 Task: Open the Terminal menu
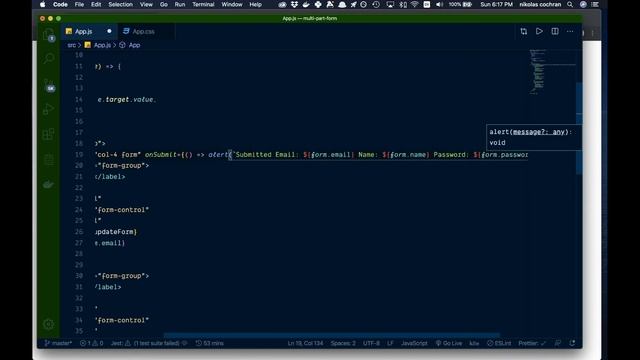click(203, 4)
